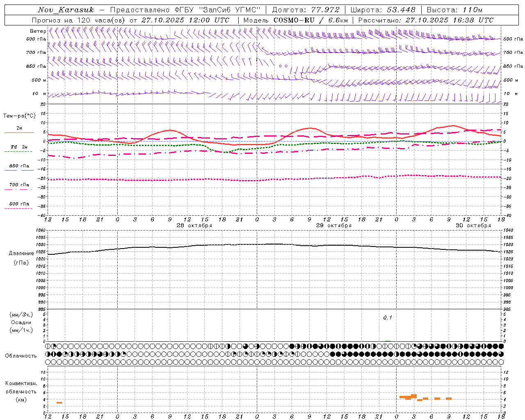
Task: Click the 500 гПа legend entry in the temperature legend
Action: pyautogui.click(x=19, y=203)
